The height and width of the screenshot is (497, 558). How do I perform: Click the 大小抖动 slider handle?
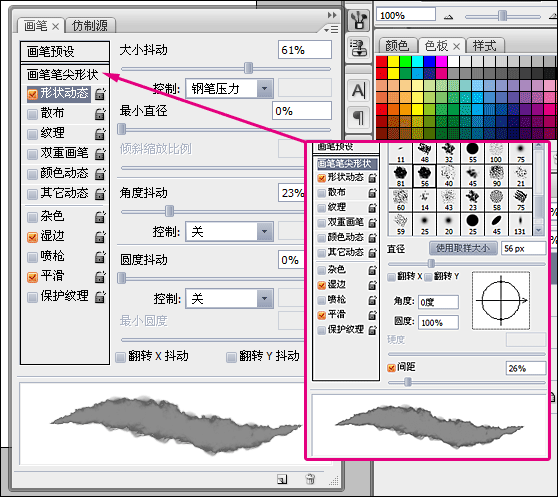click(x=248, y=68)
